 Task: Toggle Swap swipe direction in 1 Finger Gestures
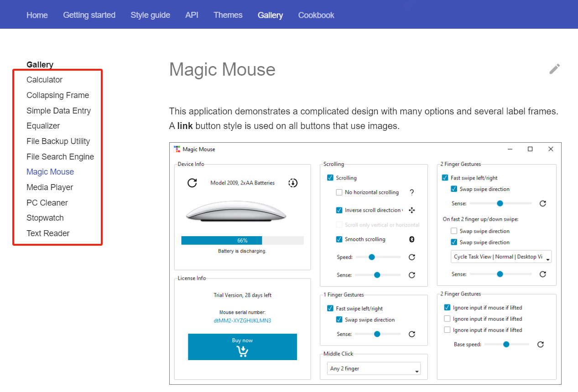point(339,320)
